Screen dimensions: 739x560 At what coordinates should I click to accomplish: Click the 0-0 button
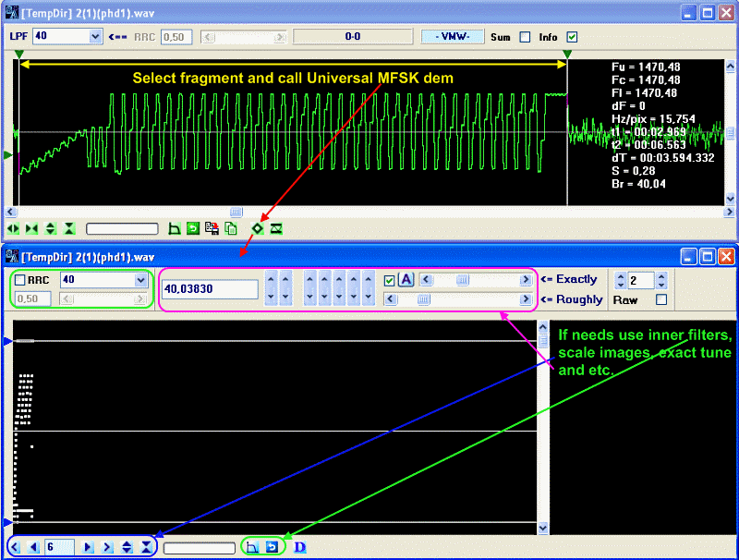click(x=352, y=37)
